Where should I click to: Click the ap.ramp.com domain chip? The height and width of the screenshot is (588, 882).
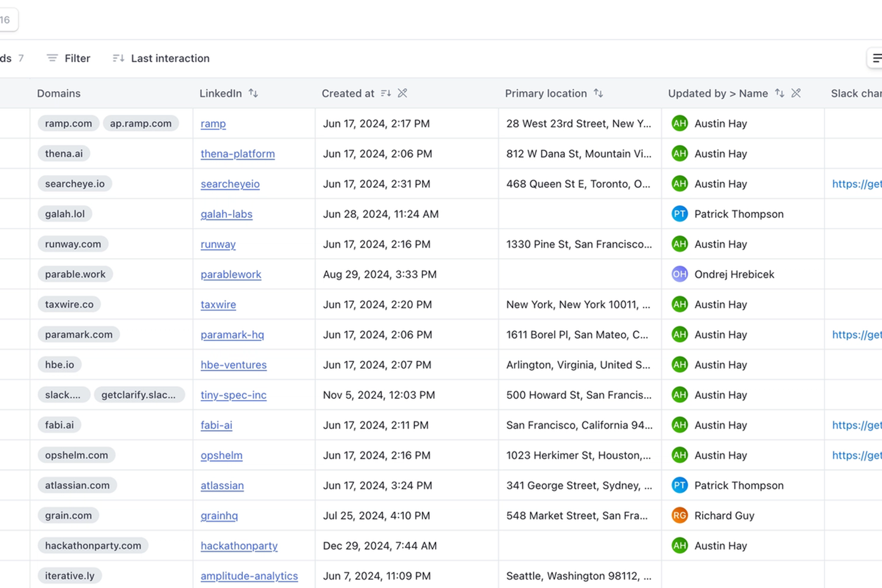click(x=141, y=123)
